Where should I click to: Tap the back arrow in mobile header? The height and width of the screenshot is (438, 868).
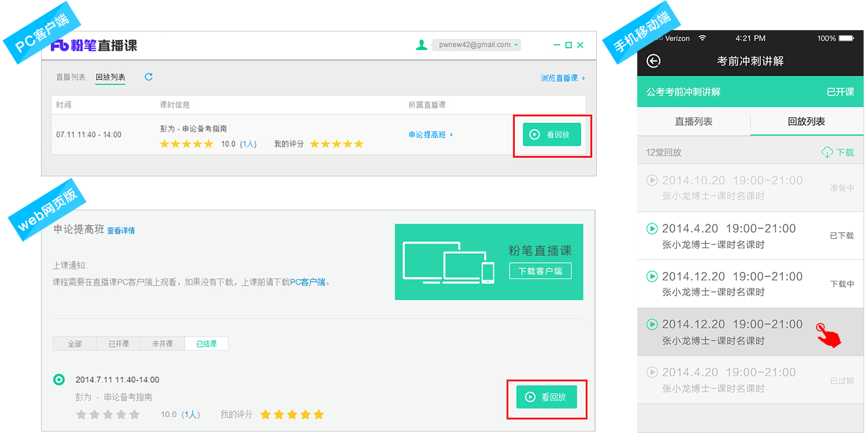tap(653, 61)
